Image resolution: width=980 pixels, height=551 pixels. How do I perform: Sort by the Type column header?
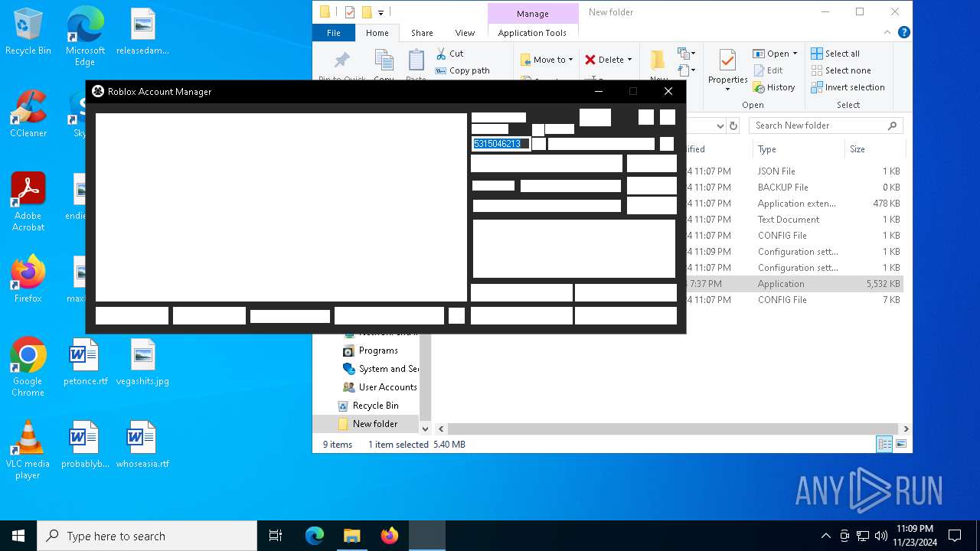[798, 149]
